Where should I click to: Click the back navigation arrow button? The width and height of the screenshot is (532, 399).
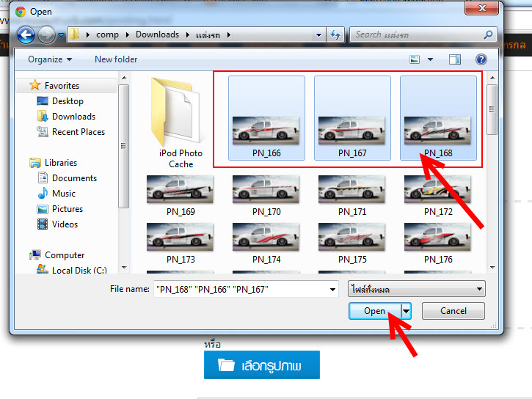(x=26, y=34)
